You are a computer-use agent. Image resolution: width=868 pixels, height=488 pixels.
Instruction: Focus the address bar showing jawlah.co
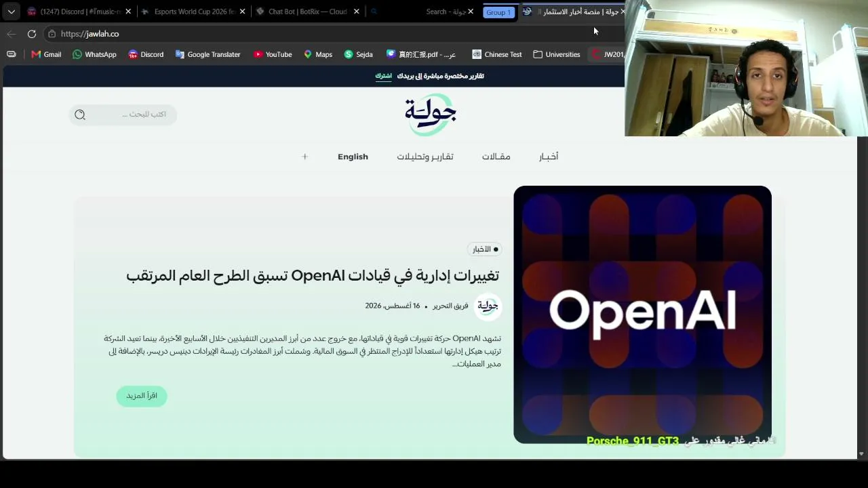[332, 34]
